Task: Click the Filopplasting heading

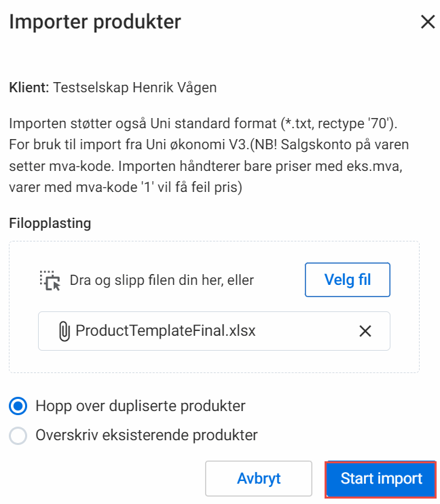Action: tap(50, 223)
